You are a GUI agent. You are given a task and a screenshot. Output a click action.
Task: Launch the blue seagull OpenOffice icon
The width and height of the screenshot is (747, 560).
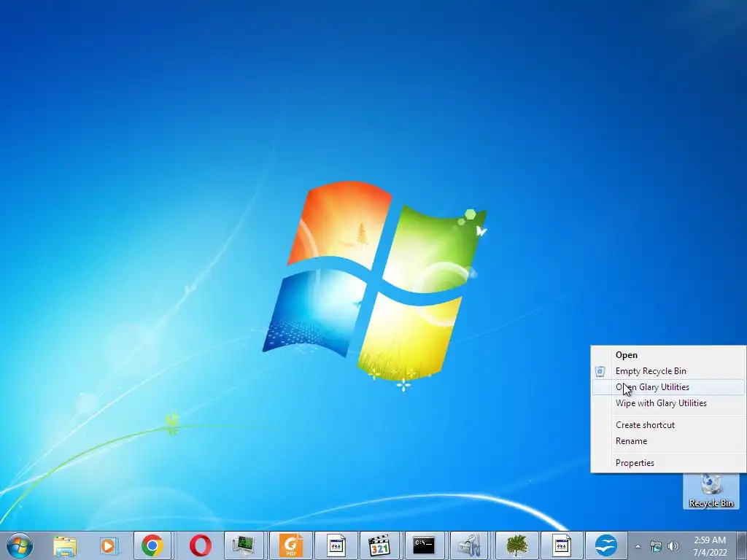(606, 545)
